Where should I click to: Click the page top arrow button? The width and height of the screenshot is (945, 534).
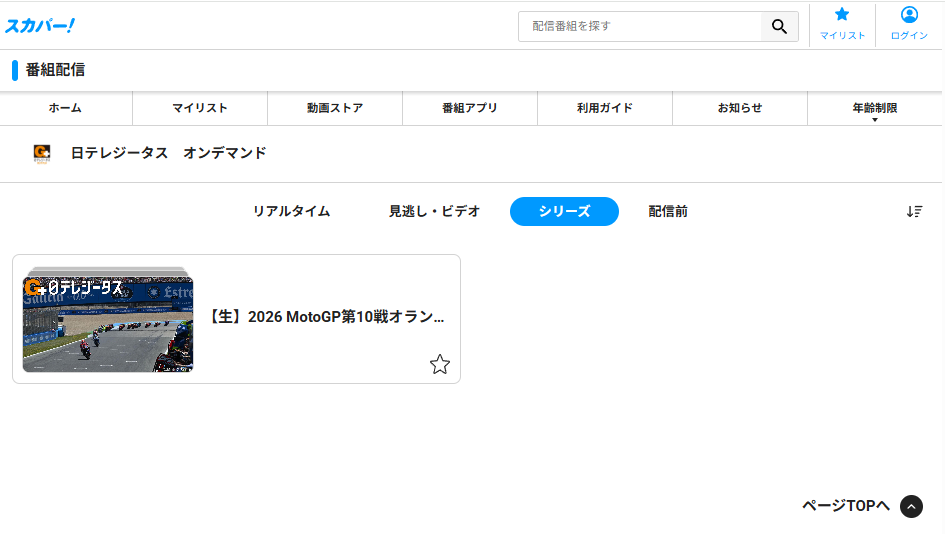pyautogui.click(x=911, y=506)
